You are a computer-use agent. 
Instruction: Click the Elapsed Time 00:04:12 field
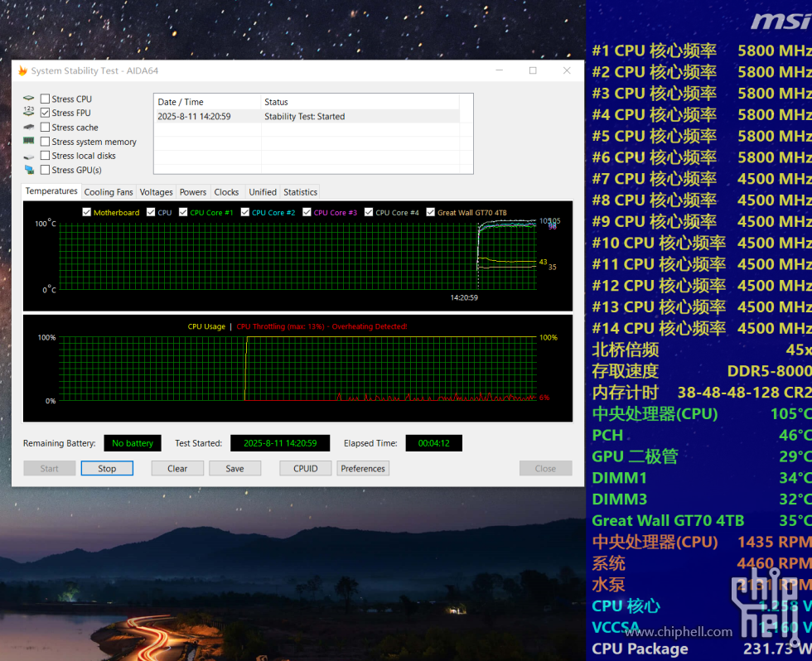pyautogui.click(x=434, y=443)
